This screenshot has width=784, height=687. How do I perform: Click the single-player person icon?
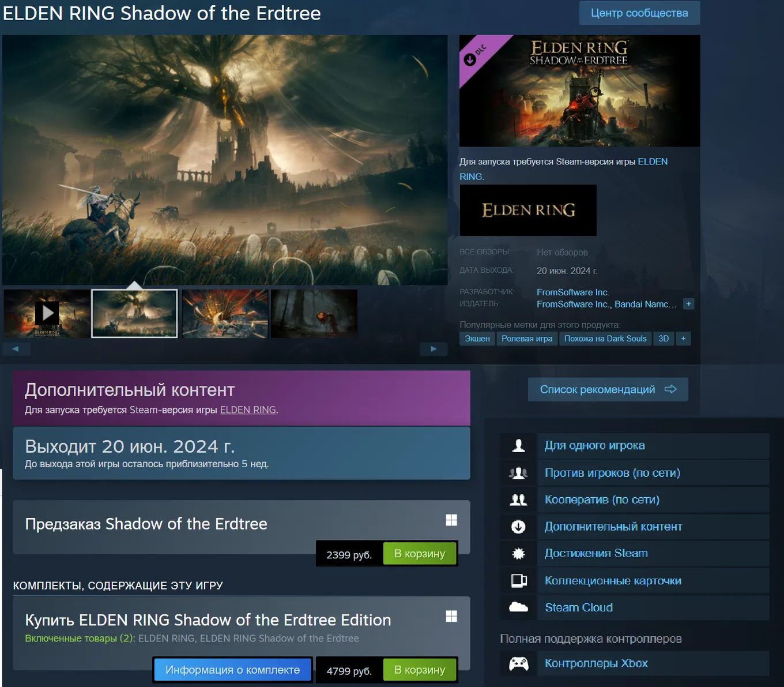518,445
